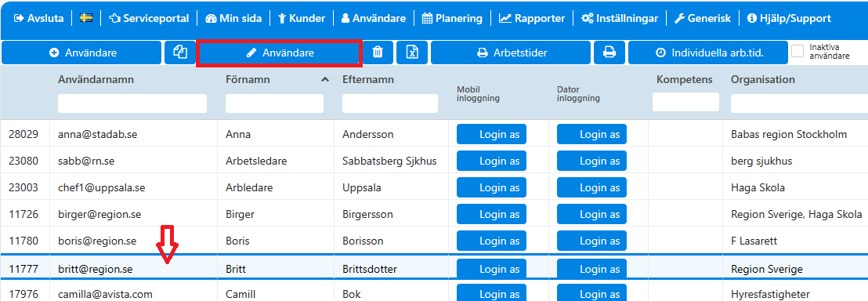868x301 pixels.
Task: Open the Avsluta menu item
Action: pos(38,18)
